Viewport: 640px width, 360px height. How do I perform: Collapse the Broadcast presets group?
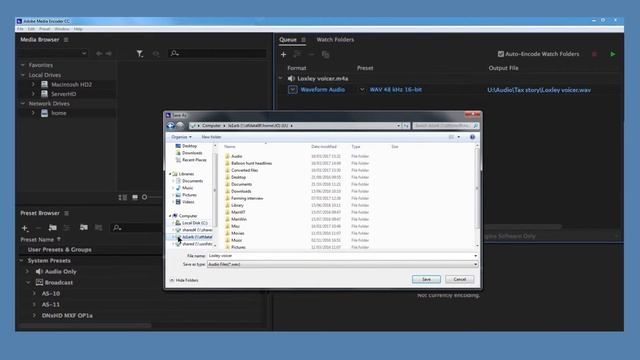[28, 282]
